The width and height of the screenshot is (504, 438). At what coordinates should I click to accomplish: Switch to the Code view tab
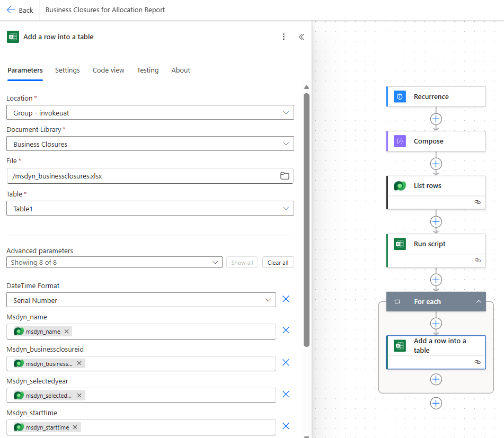click(x=108, y=70)
